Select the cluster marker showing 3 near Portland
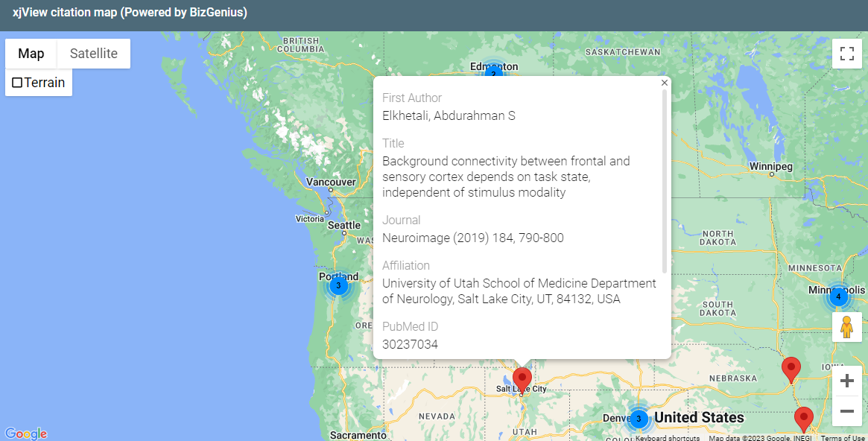The width and height of the screenshot is (868, 441). [x=339, y=285]
